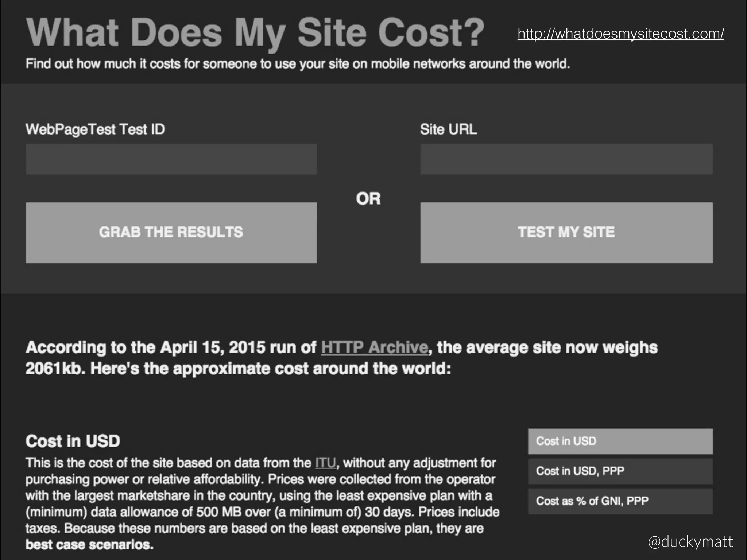
Task: Switch to Cost in USD, PPP tab
Action: 620,471
